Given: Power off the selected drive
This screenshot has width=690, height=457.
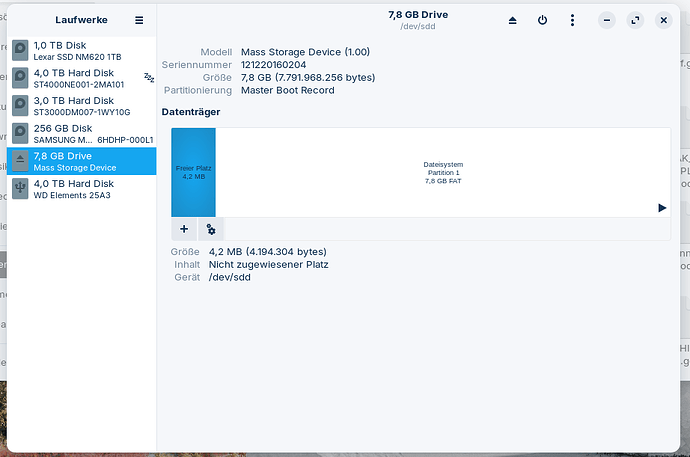Looking at the screenshot, I should click(x=542, y=20).
